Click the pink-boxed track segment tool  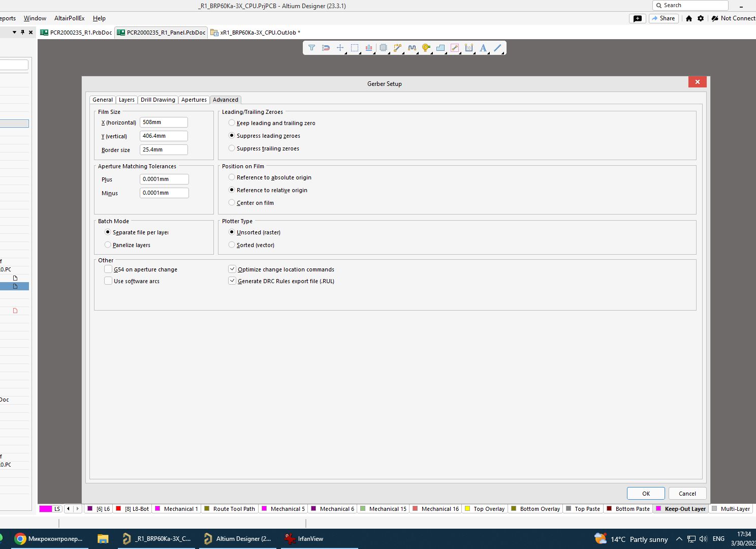[455, 48]
